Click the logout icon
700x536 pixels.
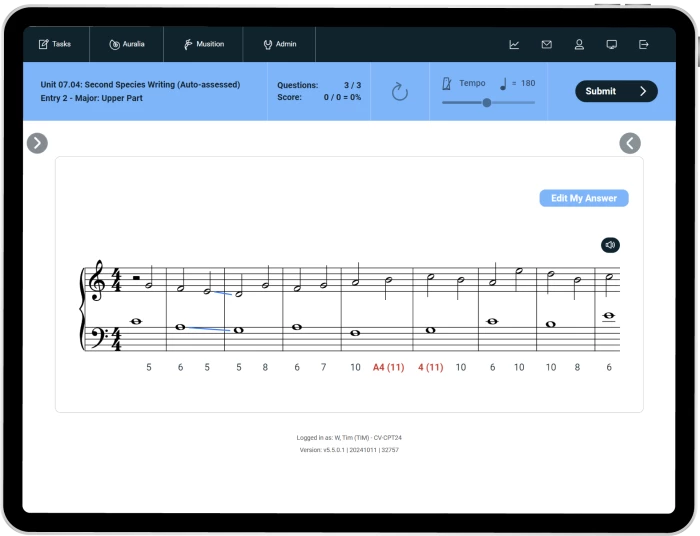643,44
